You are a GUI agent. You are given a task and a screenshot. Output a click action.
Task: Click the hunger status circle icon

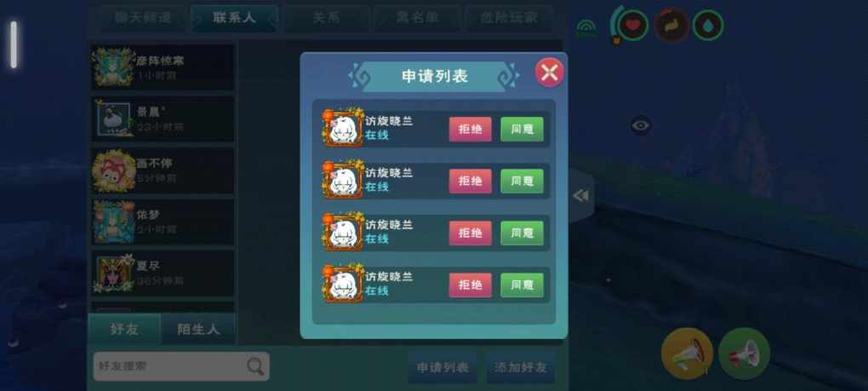(x=671, y=26)
